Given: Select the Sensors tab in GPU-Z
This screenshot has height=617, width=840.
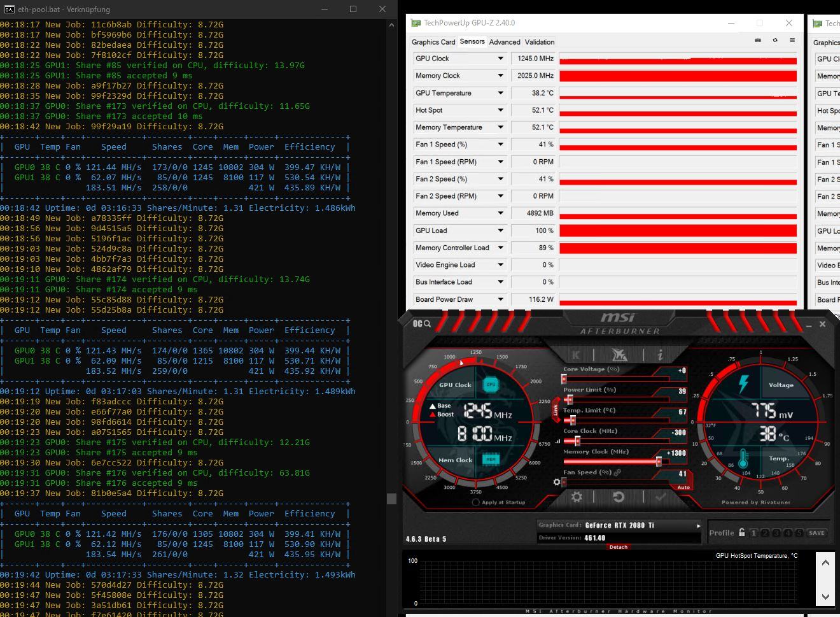Looking at the screenshot, I should pyautogui.click(x=472, y=41).
